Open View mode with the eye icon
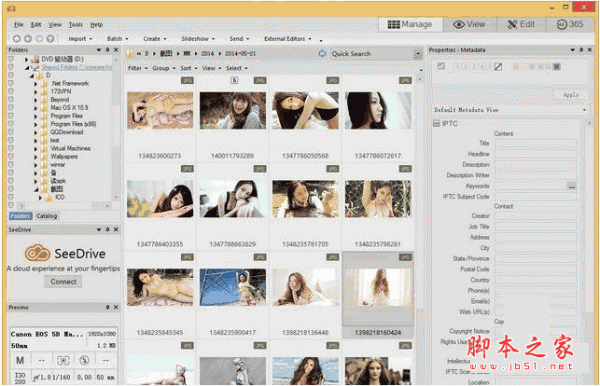This screenshot has width=600, height=386. coord(469,24)
